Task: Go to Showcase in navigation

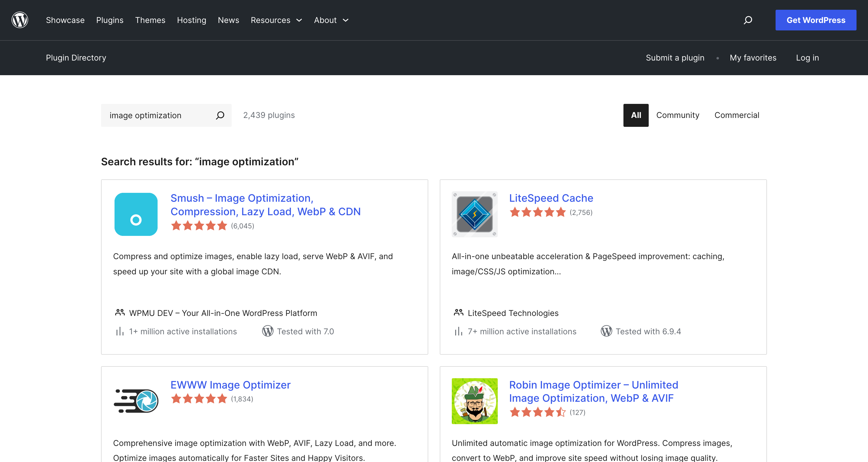Action: [x=65, y=20]
